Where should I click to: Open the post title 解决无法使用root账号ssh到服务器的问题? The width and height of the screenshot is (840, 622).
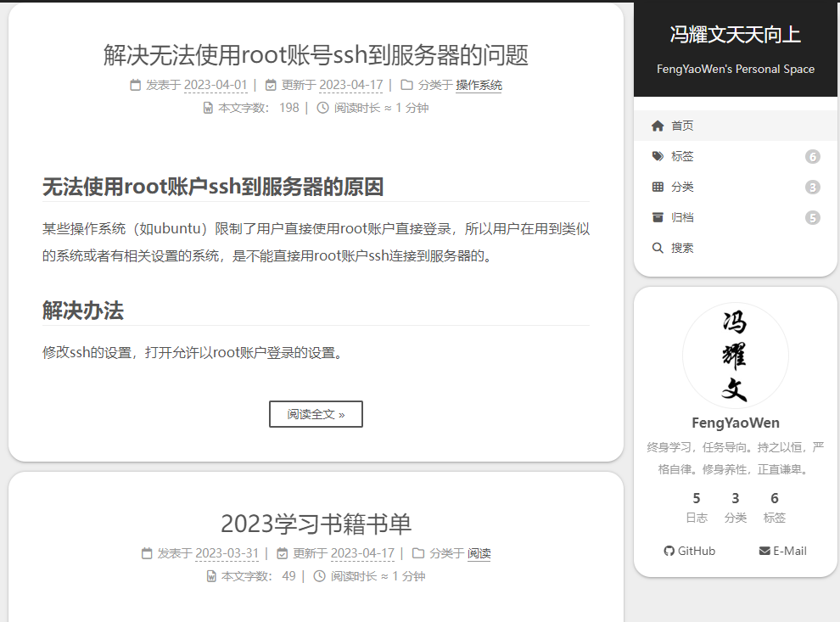click(x=316, y=55)
